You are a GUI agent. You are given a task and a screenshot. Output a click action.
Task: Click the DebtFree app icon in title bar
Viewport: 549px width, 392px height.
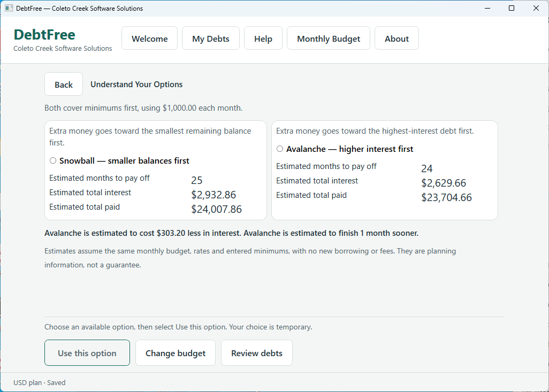point(9,8)
